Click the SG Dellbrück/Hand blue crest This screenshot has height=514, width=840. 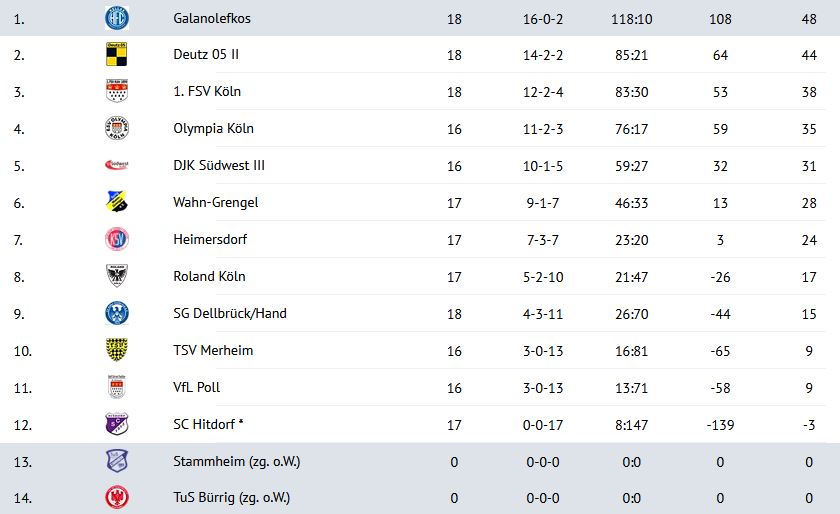pos(117,313)
